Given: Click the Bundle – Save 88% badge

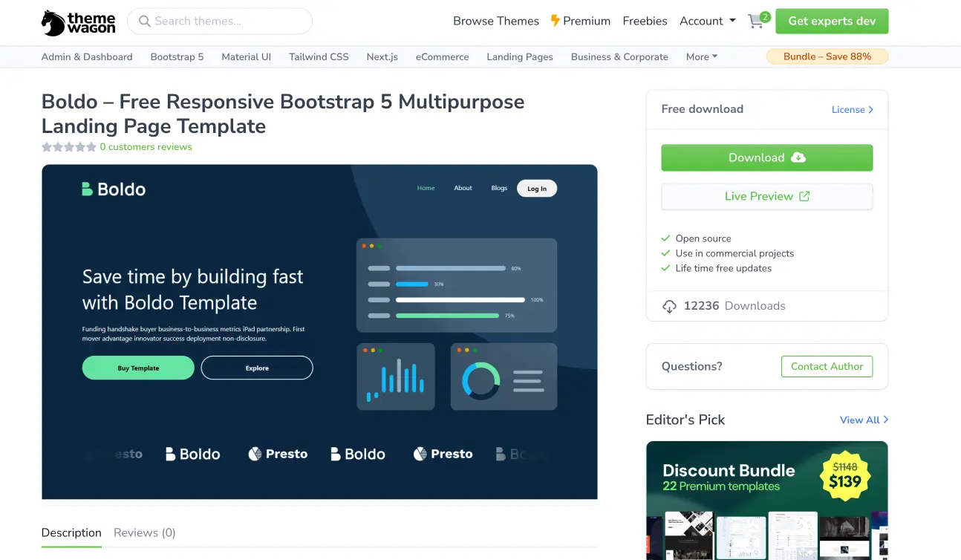Looking at the screenshot, I should [x=827, y=56].
